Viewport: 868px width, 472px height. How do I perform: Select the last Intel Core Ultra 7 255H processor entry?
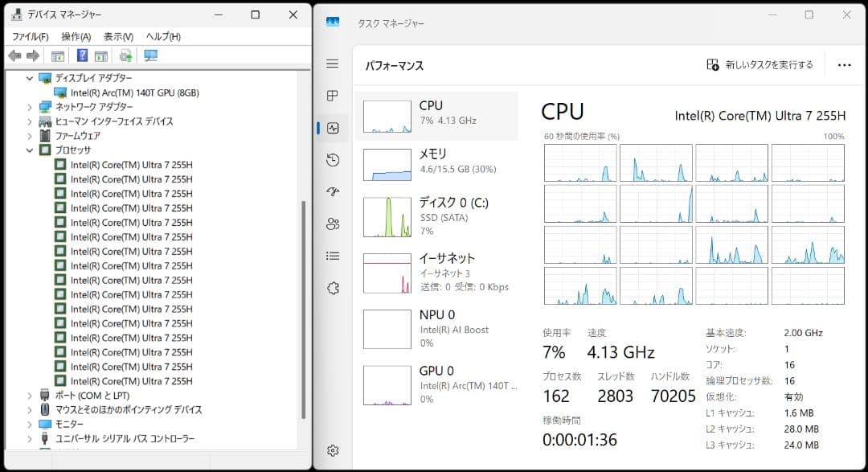(131, 381)
